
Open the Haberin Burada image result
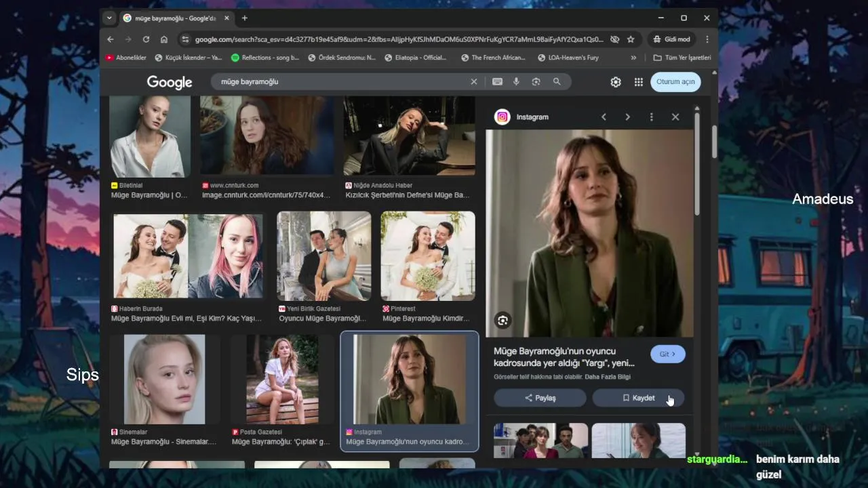coord(188,256)
